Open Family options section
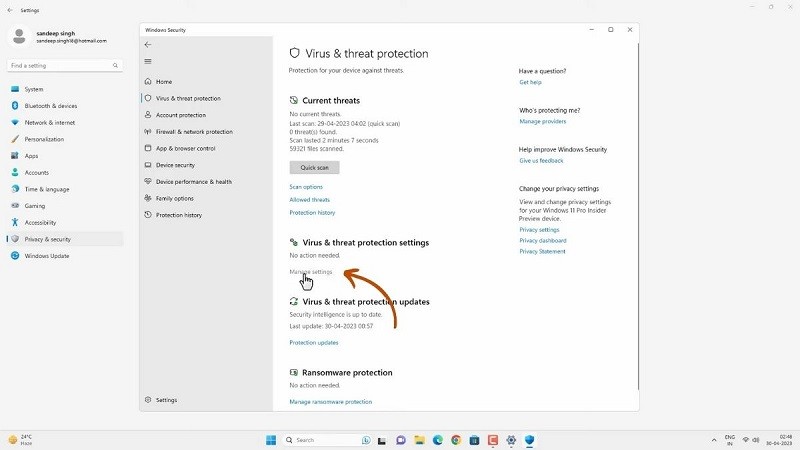This screenshot has height=450, width=800. (174, 198)
